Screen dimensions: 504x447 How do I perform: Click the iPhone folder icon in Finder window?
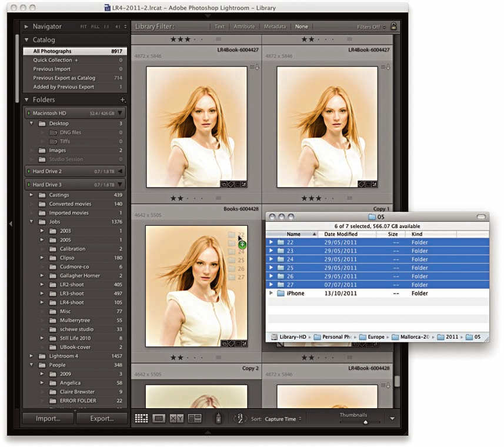(281, 293)
